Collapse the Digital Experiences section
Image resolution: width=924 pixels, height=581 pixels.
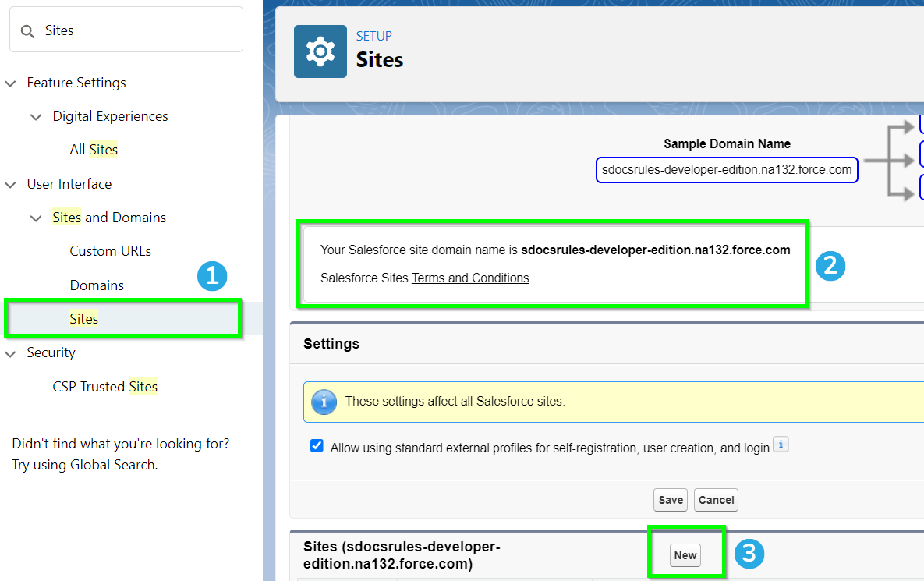pos(36,117)
